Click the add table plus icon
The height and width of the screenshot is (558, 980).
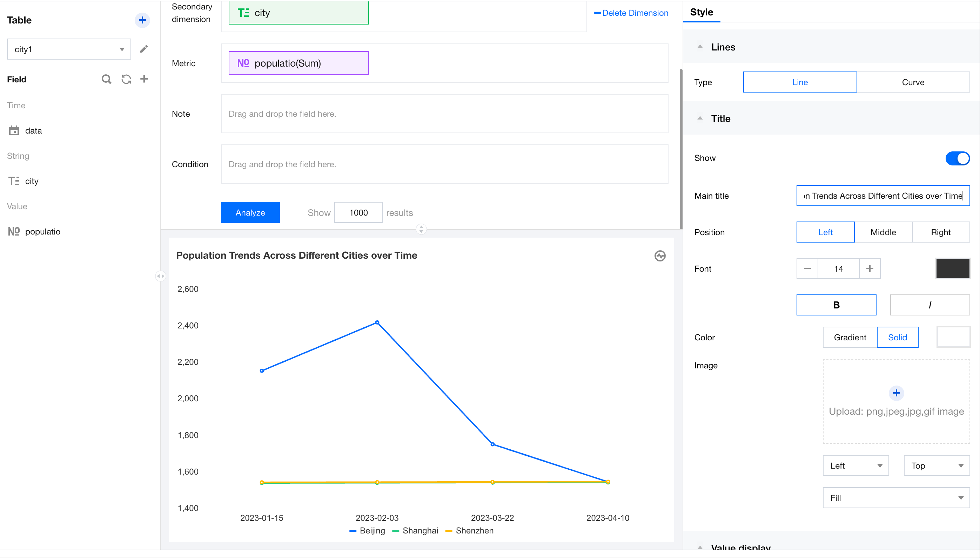click(142, 20)
